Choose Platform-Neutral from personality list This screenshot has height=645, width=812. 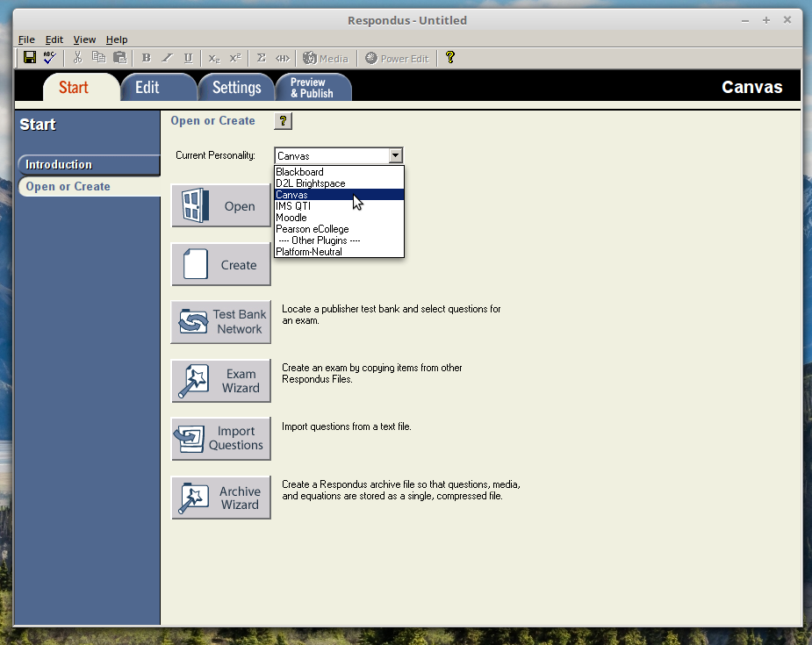339,252
